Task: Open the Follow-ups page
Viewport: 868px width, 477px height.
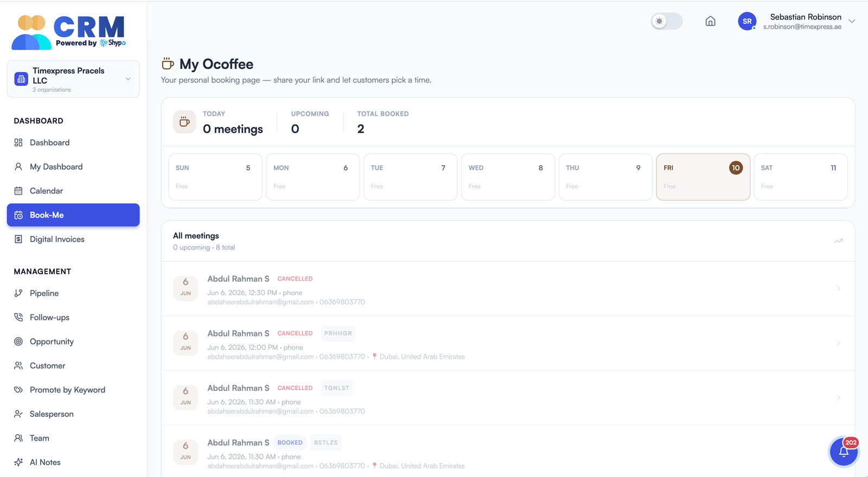Action: pos(73,317)
